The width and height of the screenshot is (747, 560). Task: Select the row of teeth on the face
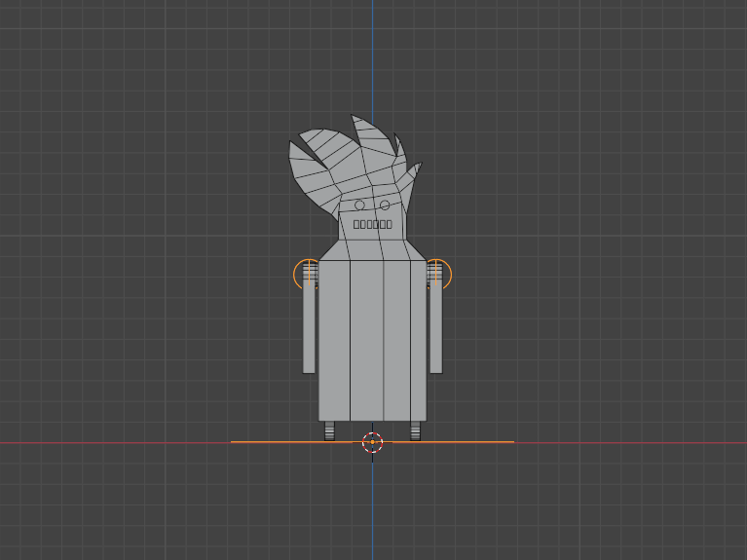tap(372, 224)
